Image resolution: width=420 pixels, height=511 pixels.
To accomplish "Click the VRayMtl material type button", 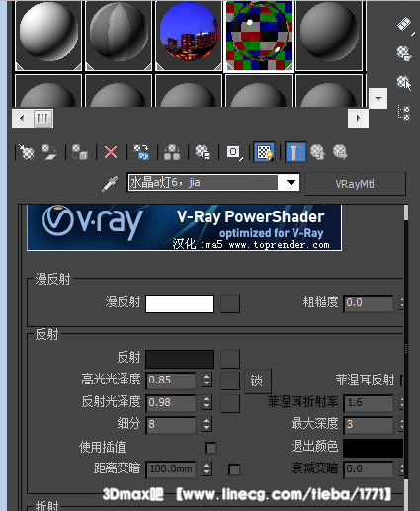I will point(355,184).
